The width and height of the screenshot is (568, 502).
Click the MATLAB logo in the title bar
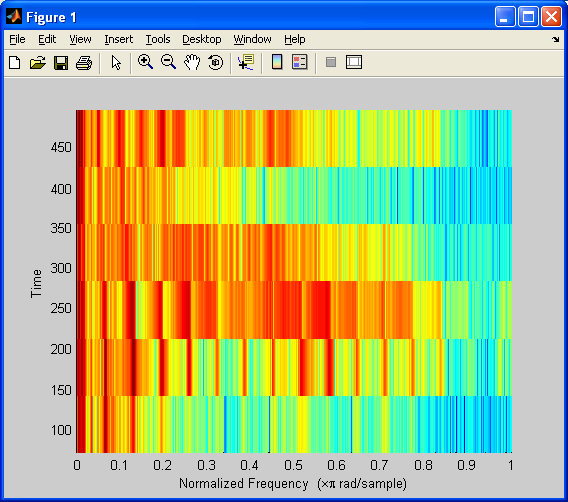pos(14,16)
